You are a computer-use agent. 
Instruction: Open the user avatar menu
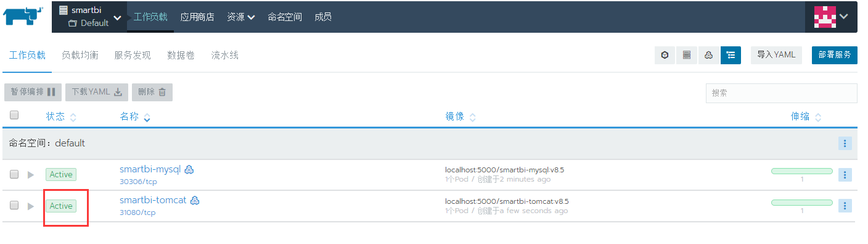[831, 17]
